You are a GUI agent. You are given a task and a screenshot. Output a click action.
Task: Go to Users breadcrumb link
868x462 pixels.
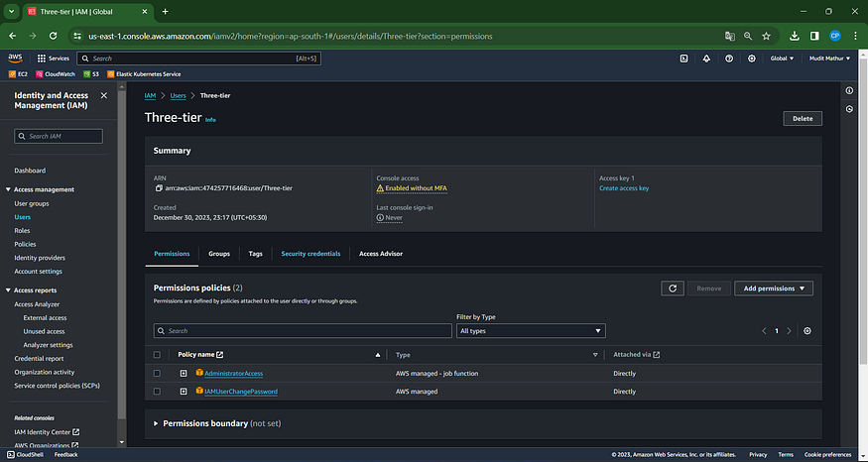coord(178,96)
